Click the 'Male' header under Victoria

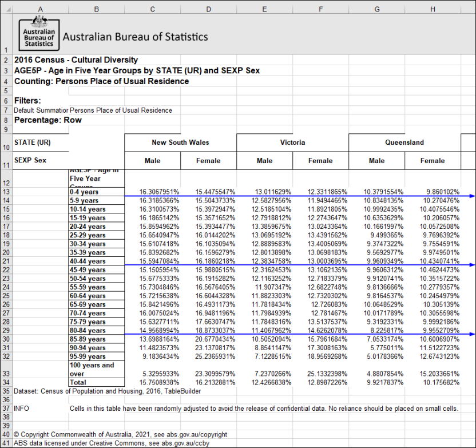(265, 161)
